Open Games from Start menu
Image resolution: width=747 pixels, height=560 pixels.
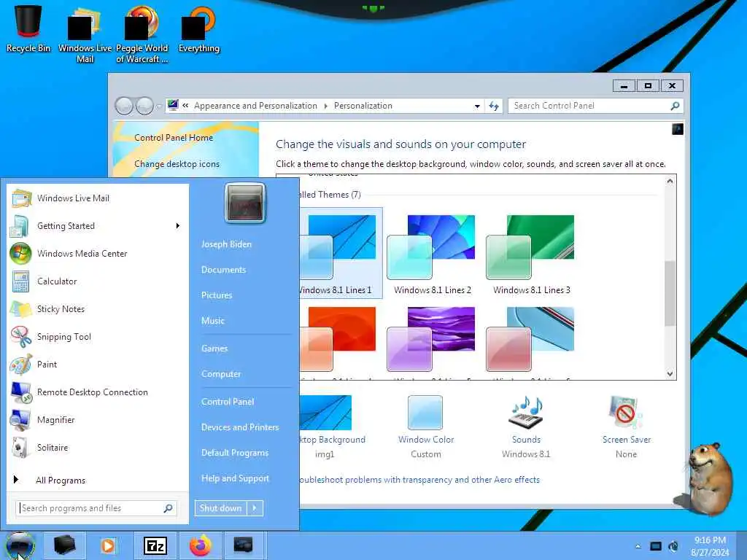[x=214, y=349]
